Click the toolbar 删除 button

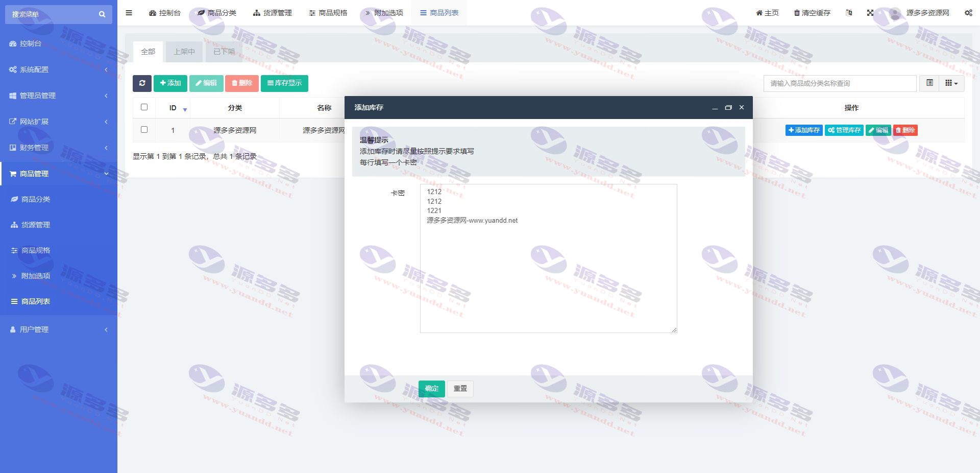242,83
